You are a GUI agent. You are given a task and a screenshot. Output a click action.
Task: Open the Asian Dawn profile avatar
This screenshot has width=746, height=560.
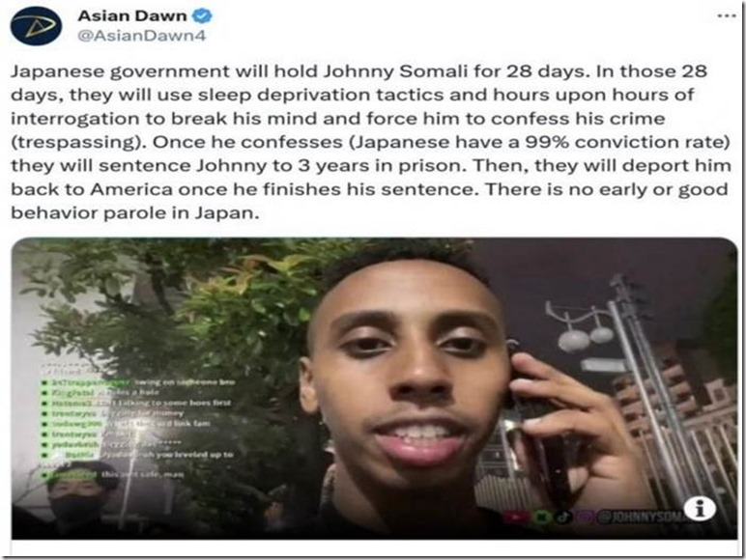click(x=36, y=26)
